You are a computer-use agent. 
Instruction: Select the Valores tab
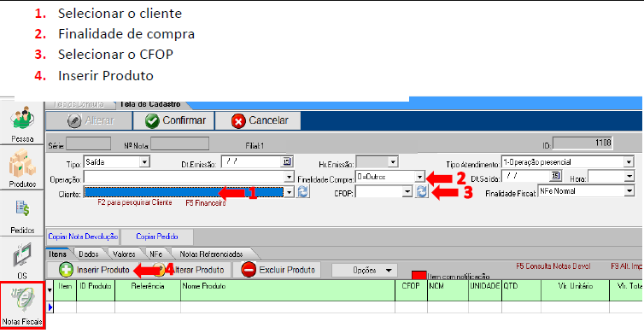click(x=124, y=254)
